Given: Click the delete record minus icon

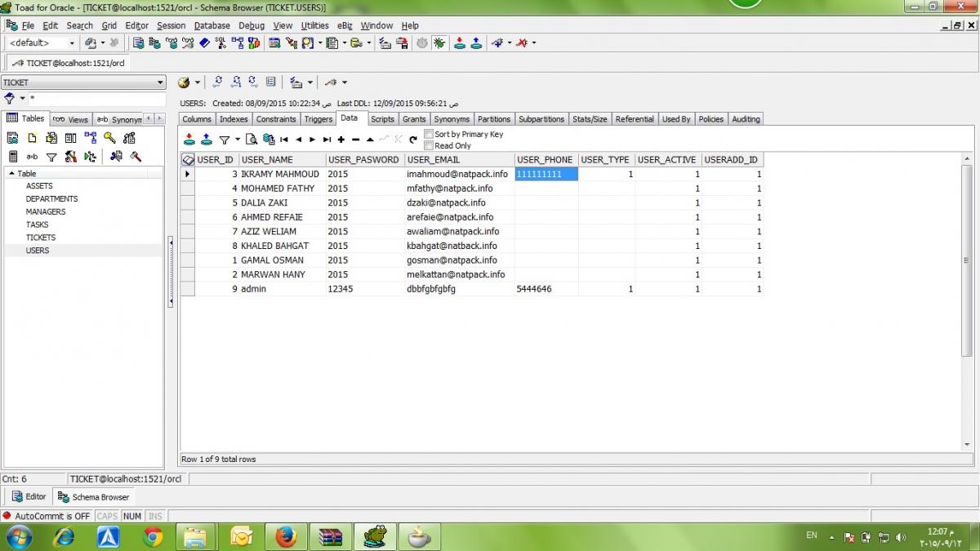Looking at the screenshot, I should point(355,140).
